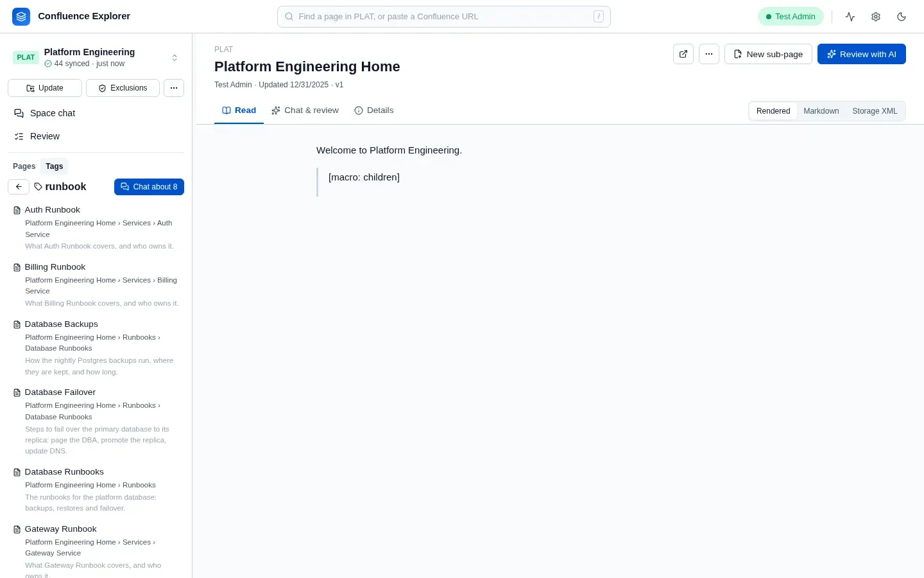This screenshot has width=924, height=578.
Task: Open settings via the gear icon
Action: [876, 17]
